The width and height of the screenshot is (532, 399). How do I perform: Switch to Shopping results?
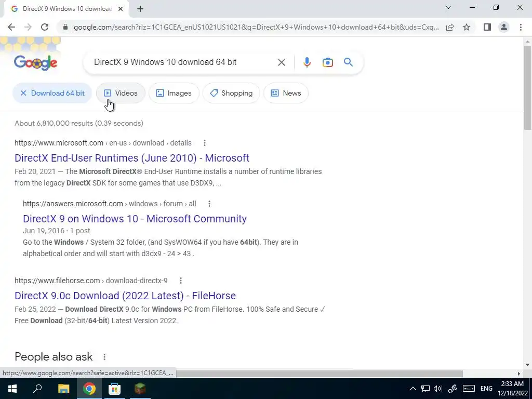pyautogui.click(x=231, y=93)
